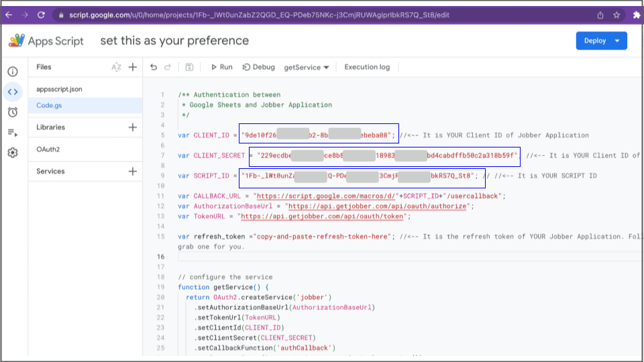Open the Overview info icon in sidebar

(13, 72)
